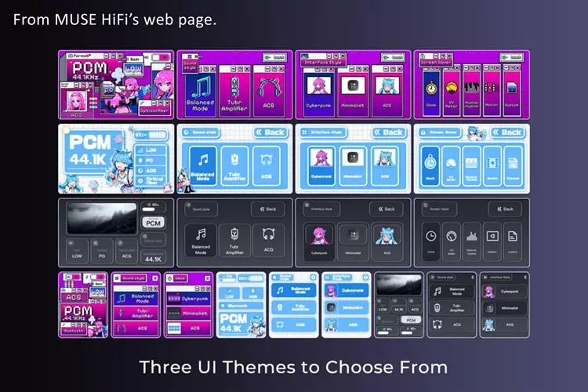Open Bluetooth row on tall blue home screen

[x=241, y=306]
